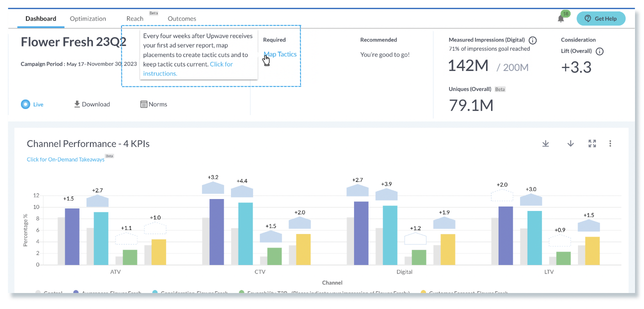Image resolution: width=644 pixels, height=309 pixels.
Task: Click the yellow Customer Forecast bar for LTV
Action: coord(592,250)
